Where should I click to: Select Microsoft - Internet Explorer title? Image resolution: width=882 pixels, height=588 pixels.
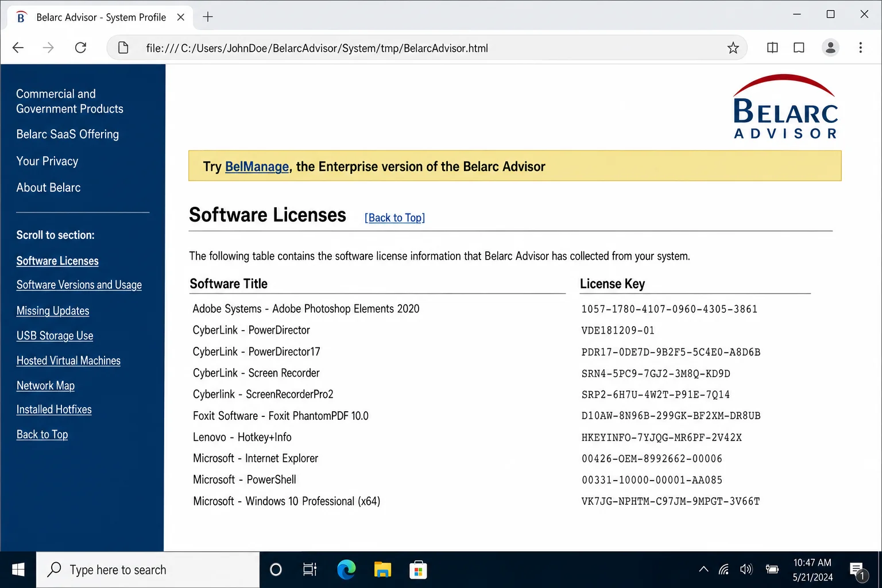click(256, 458)
